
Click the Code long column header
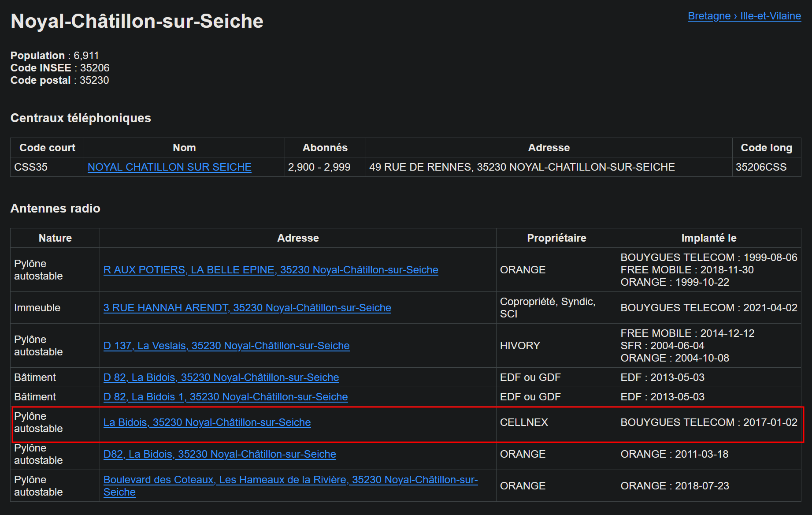point(767,148)
